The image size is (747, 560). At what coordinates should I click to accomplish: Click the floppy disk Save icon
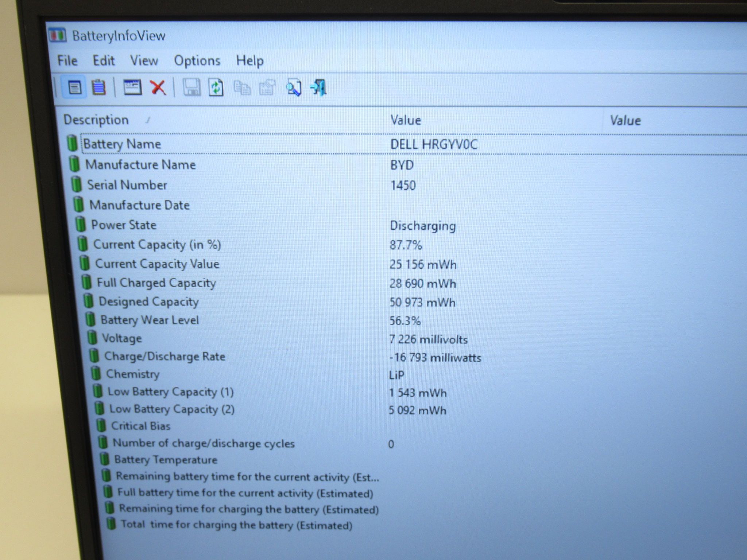pos(191,87)
